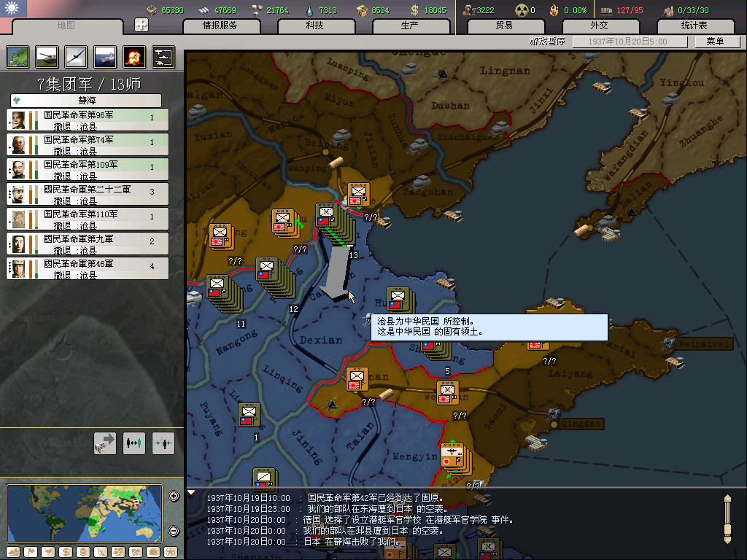Toggle the terrain map mode

(x=13, y=551)
